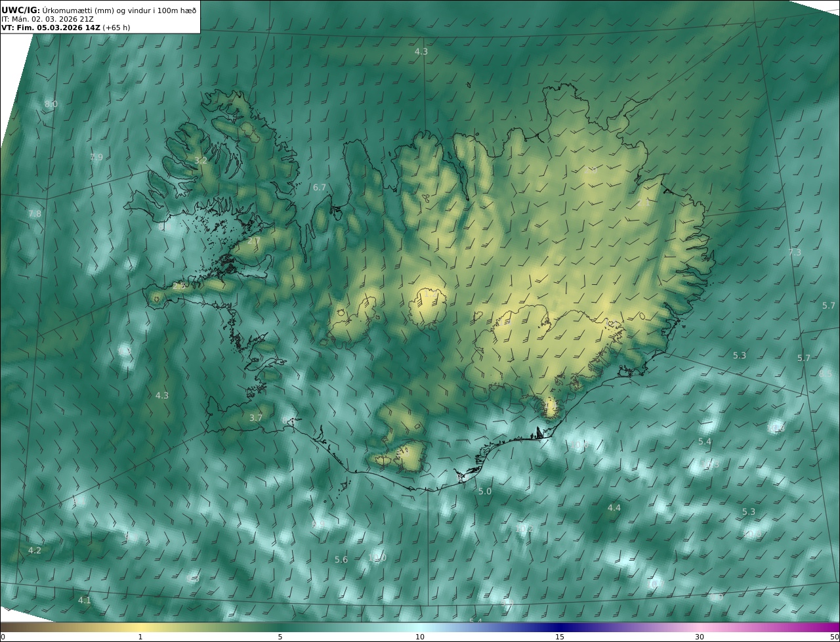Click the map value '7.3'

pos(795,253)
